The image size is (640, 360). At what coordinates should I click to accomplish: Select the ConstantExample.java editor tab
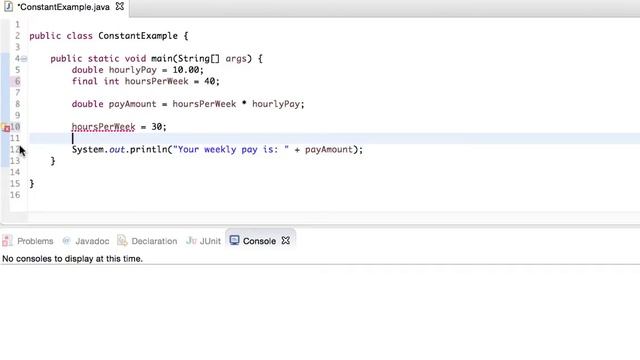tap(64, 7)
